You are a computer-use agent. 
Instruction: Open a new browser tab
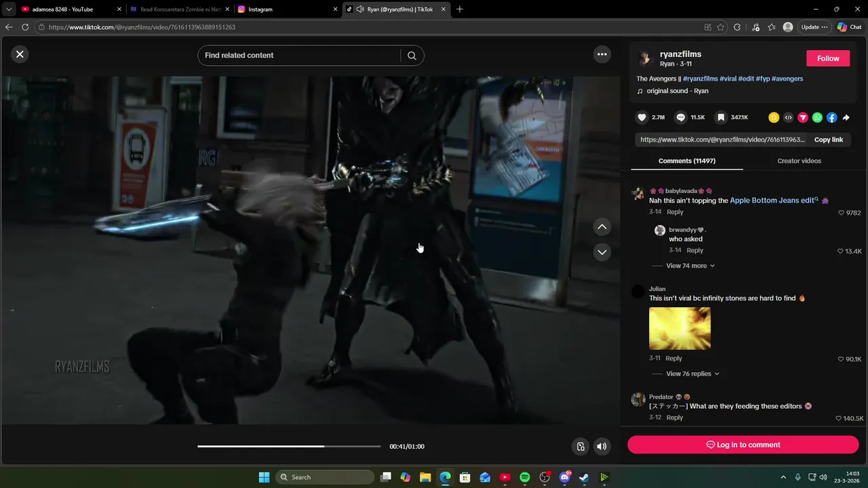click(x=460, y=9)
